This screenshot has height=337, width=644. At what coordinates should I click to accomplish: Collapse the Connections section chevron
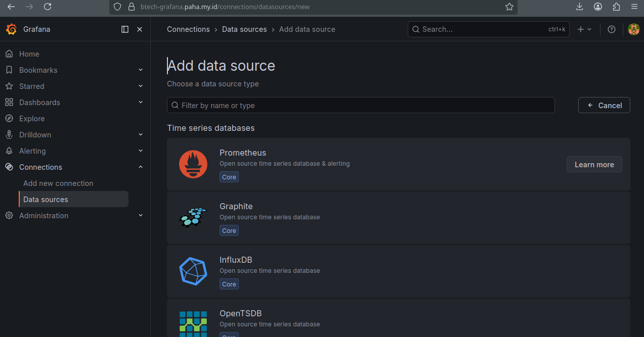point(141,167)
